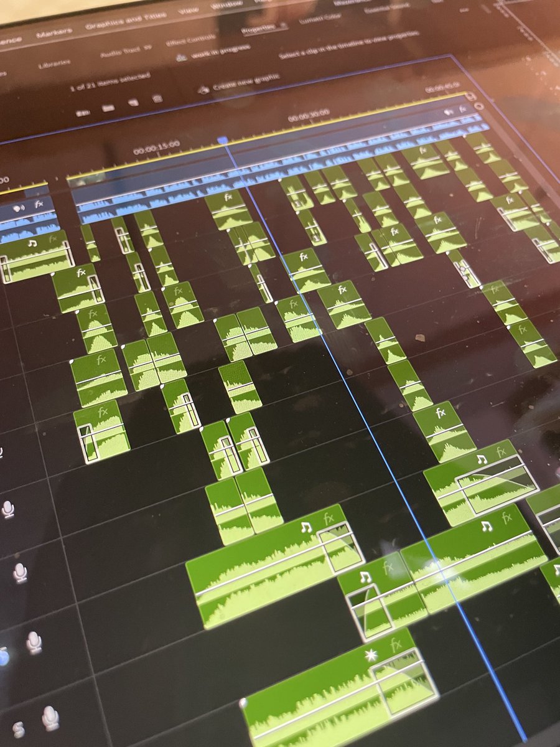Image resolution: width=560 pixels, height=747 pixels.
Task: Click Create new graphic
Action: [x=246, y=82]
